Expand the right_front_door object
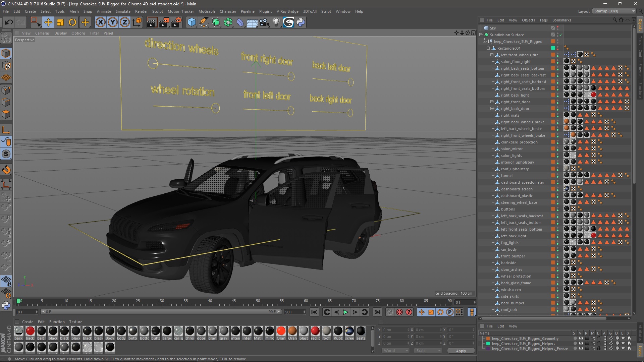Image resolution: width=644 pixels, height=362 pixels. click(x=492, y=102)
